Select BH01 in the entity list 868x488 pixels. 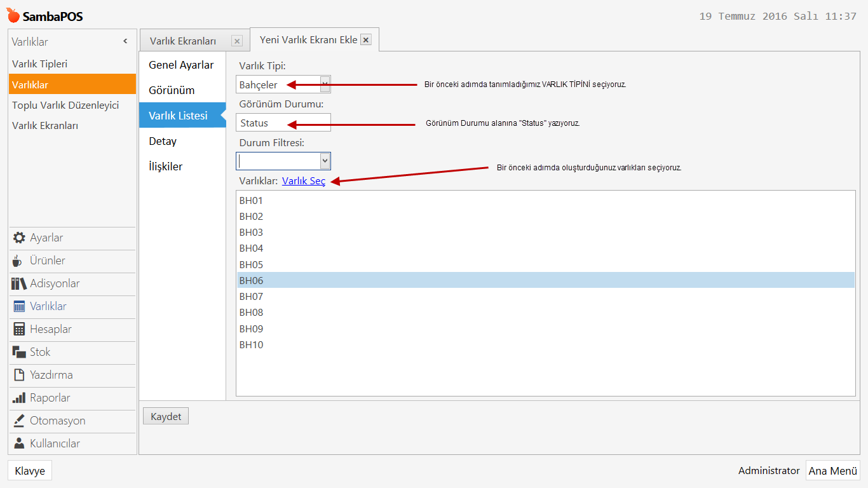(x=546, y=200)
